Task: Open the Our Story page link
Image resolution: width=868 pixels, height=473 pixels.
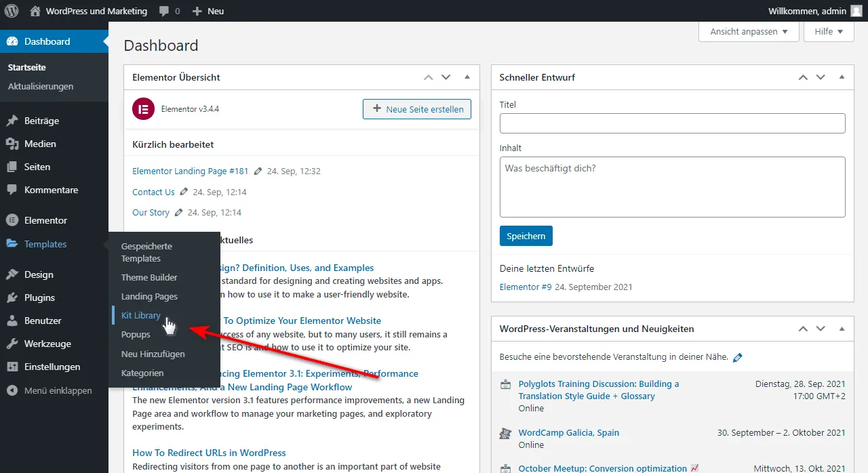Action: [x=151, y=212]
